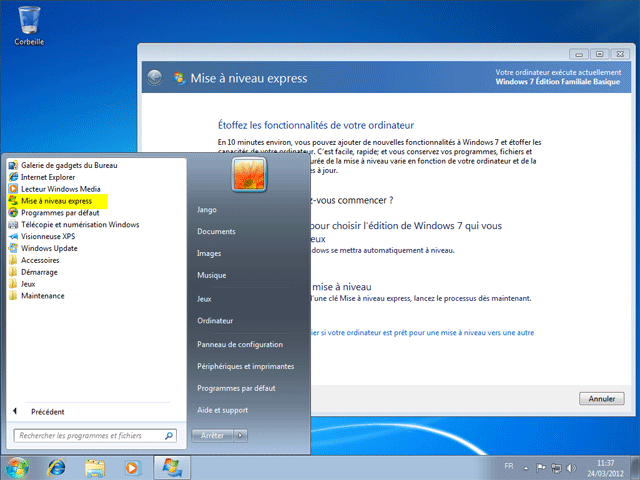The height and width of the screenshot is (480, 640).
Task: Click the back arrow in upgrade window
Action: coord(154,76)
